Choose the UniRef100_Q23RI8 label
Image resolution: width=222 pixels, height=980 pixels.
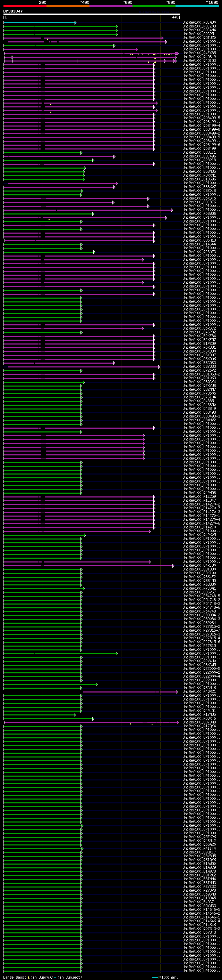(199, 160)
